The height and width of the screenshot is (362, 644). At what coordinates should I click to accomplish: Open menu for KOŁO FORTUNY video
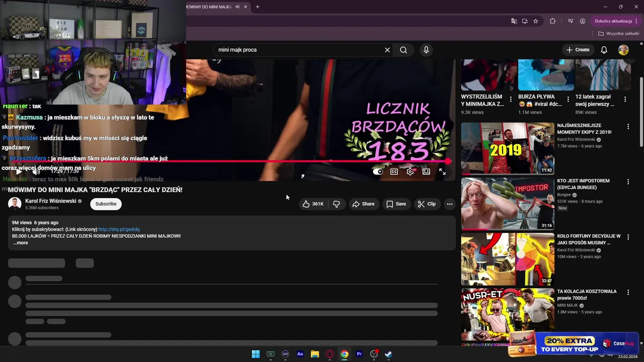click(628, 237)
